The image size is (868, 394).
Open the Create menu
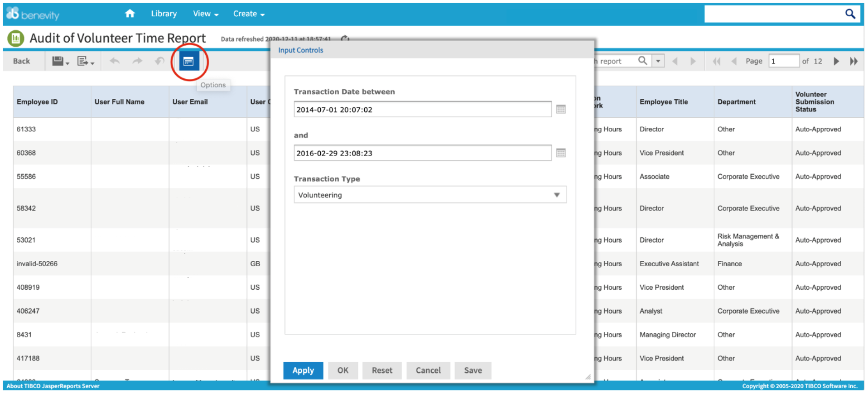tap(248, 14)
